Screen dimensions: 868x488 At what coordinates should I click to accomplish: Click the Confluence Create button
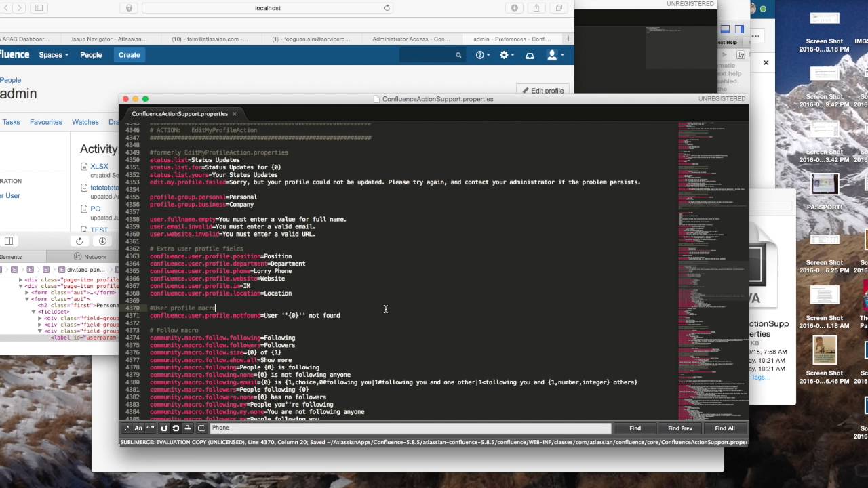(x=130, y=55)
